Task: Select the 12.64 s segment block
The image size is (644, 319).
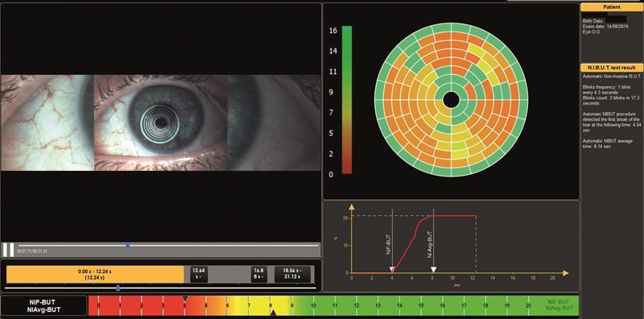Action: tap(199, 274)
